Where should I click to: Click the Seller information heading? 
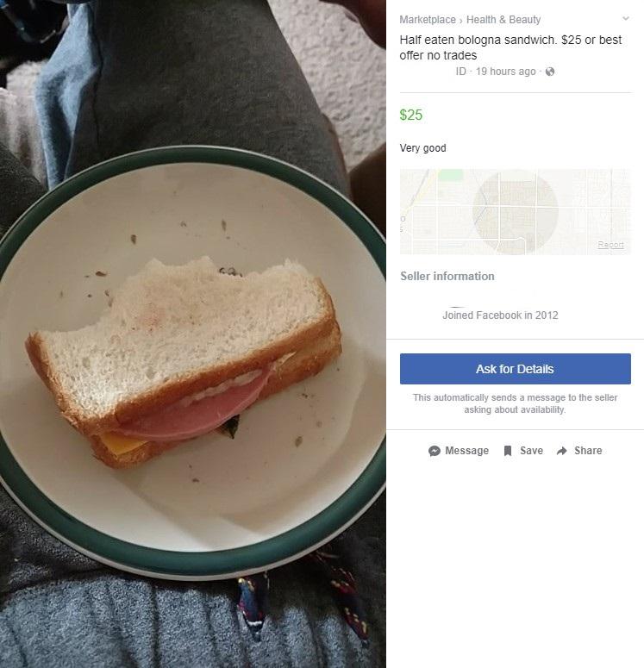click(447, 276)
